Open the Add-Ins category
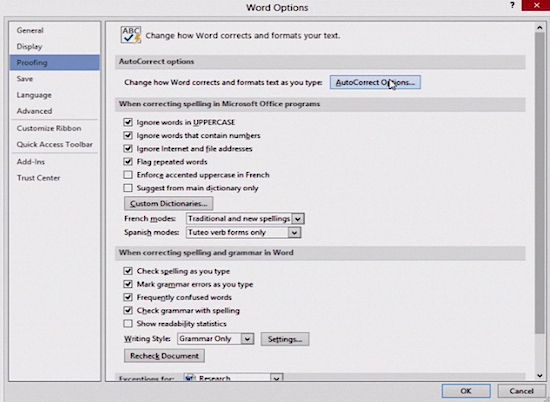The image size is (550, 402). click(x=55, y=161)
